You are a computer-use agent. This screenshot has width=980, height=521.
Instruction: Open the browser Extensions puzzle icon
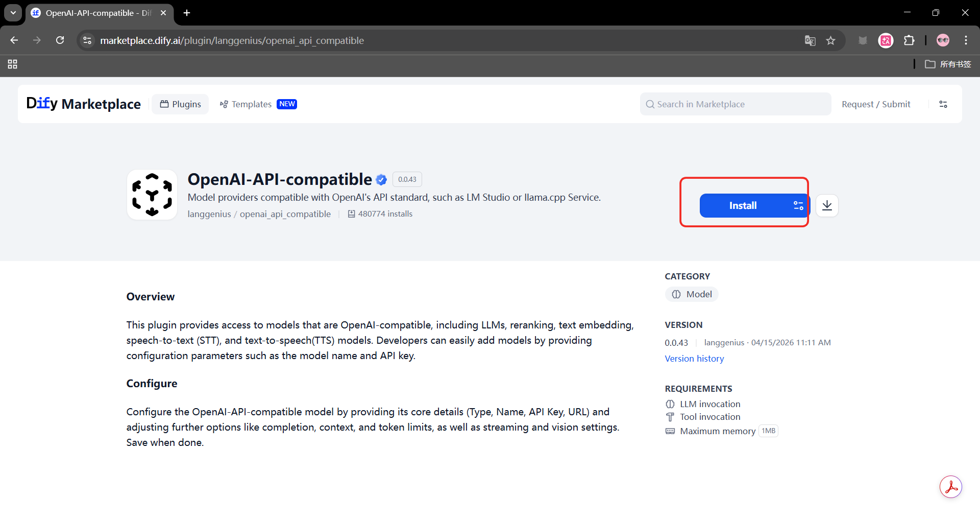tap(909, 40)
